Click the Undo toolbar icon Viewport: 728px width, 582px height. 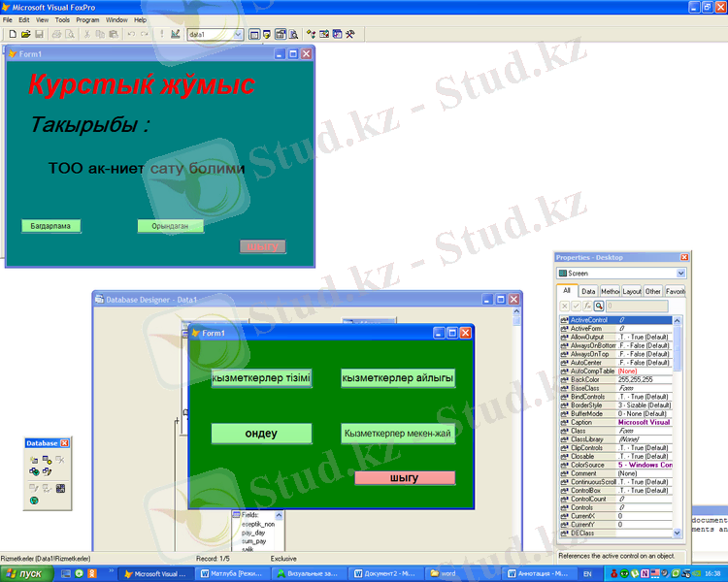(131, 34)
